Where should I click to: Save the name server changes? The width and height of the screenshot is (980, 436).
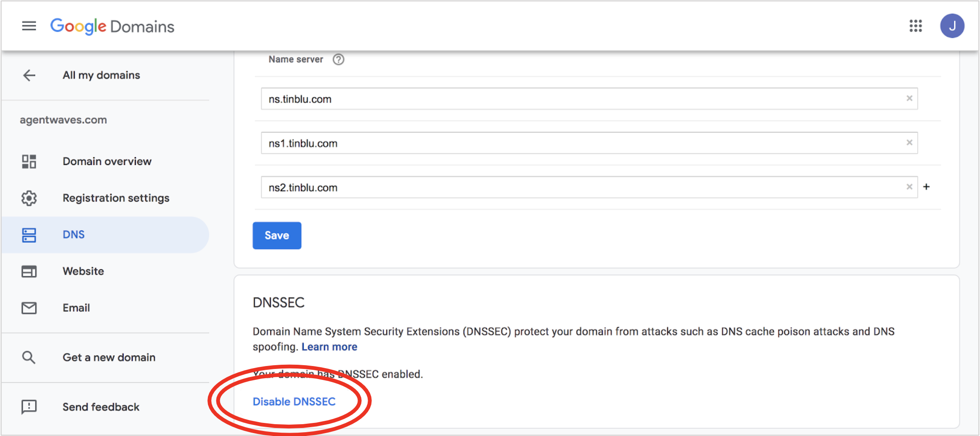(x=277, y=235)
